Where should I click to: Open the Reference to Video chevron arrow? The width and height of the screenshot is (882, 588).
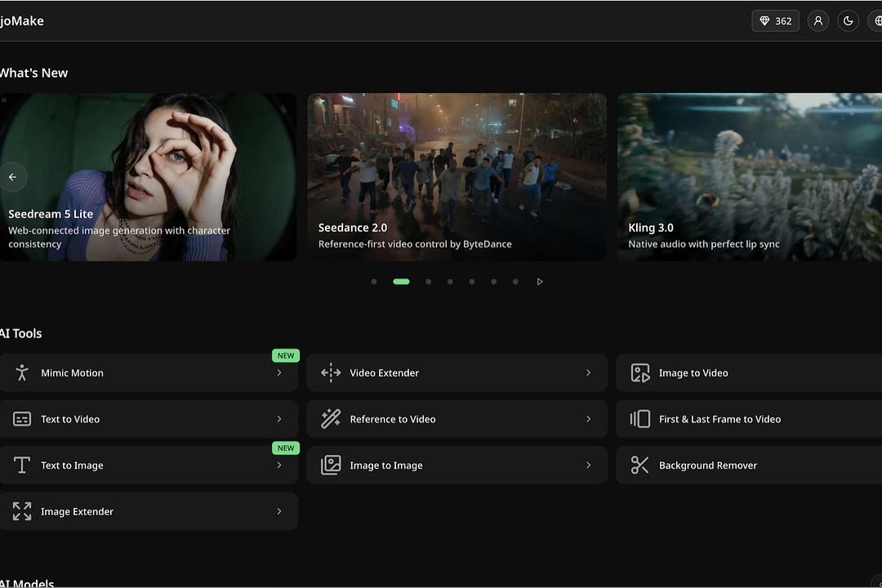click(x=588, y=419)
